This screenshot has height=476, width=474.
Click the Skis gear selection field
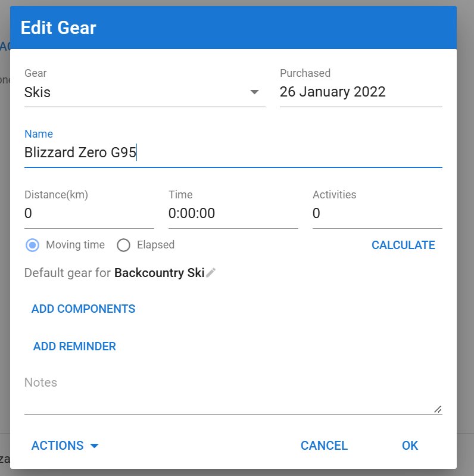point(145,92)
